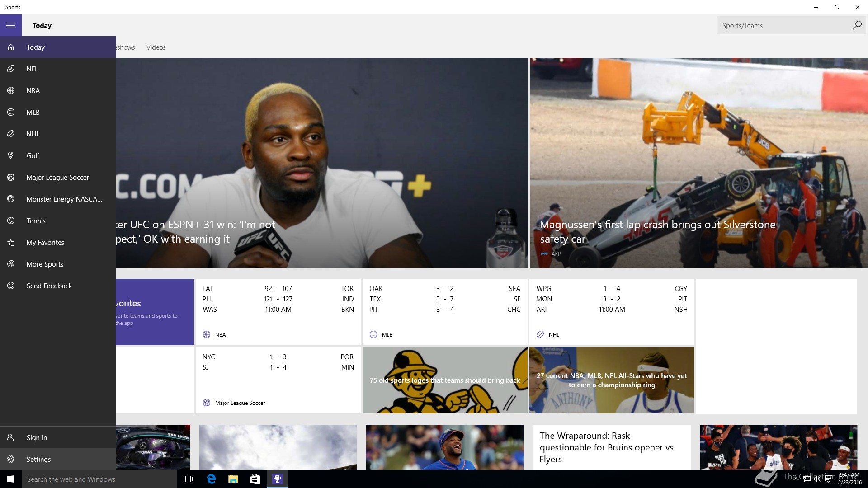
Task: Open 27 current All-Stars article
Action: point(612,380)
